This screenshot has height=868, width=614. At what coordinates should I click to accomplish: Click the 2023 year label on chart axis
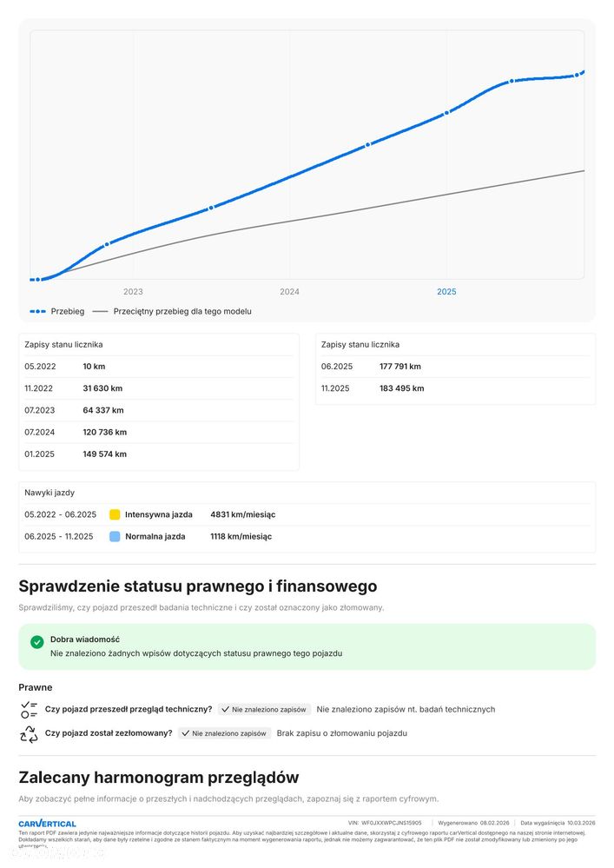tap(133, 292)
